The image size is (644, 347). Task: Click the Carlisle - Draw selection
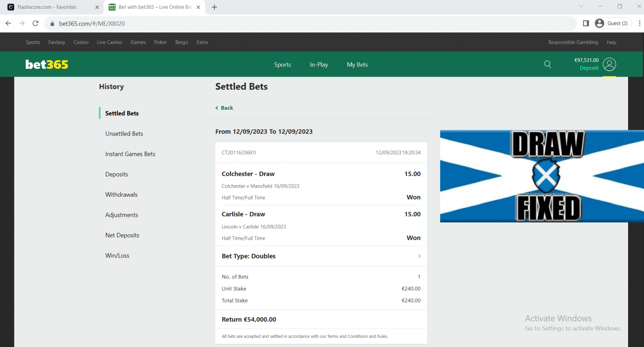tap(243, 214)
